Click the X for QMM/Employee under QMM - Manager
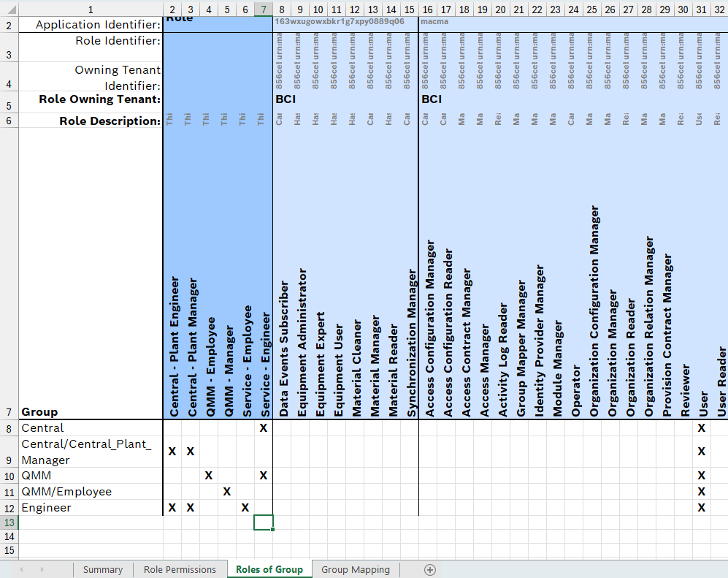This screenshot has height=578, width=728. tap(226, 492)
